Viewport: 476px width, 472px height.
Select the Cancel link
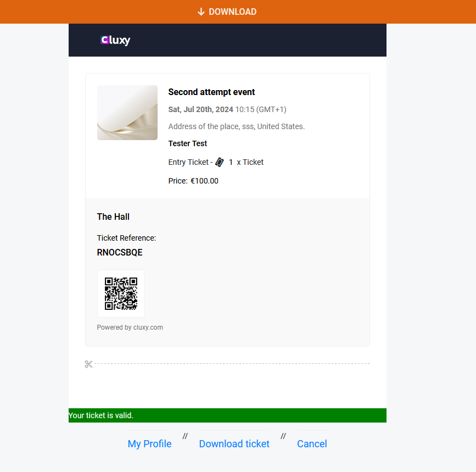[x=312, y=443]
